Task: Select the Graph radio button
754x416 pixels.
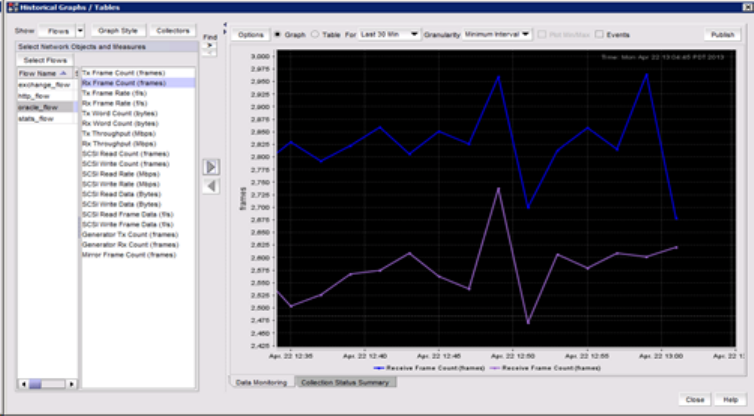Action: pos(277,35)
